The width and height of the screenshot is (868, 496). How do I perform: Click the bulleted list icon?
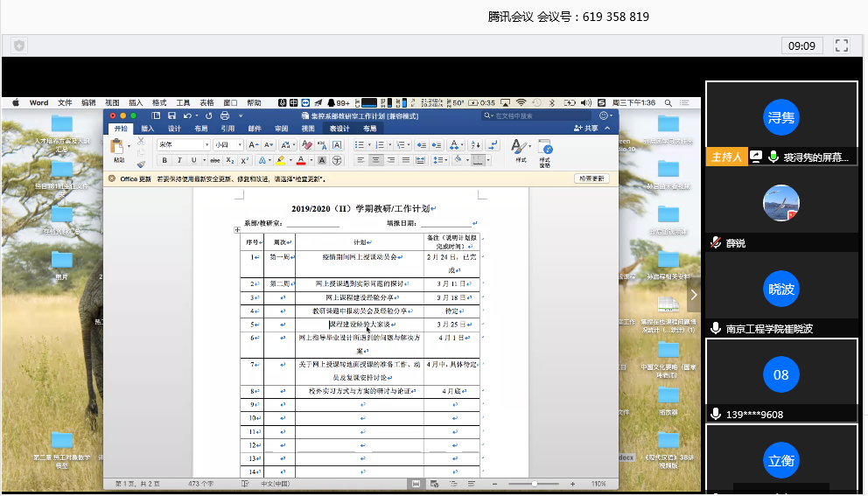click(x=360, y=144)
